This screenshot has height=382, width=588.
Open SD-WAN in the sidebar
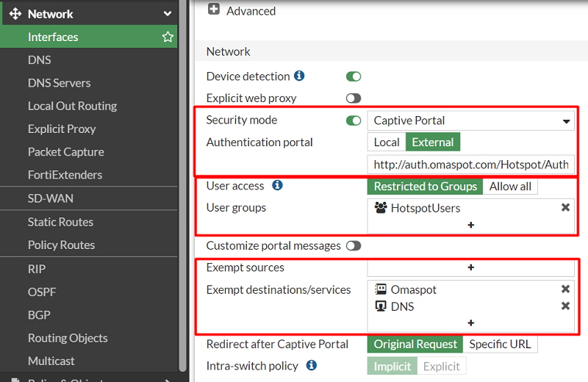51,198
